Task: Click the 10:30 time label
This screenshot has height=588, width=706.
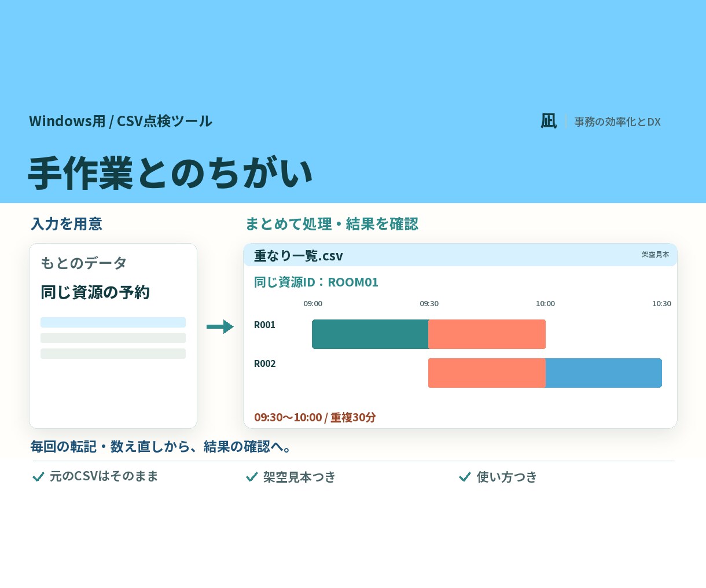Action: tap(661, 304)
